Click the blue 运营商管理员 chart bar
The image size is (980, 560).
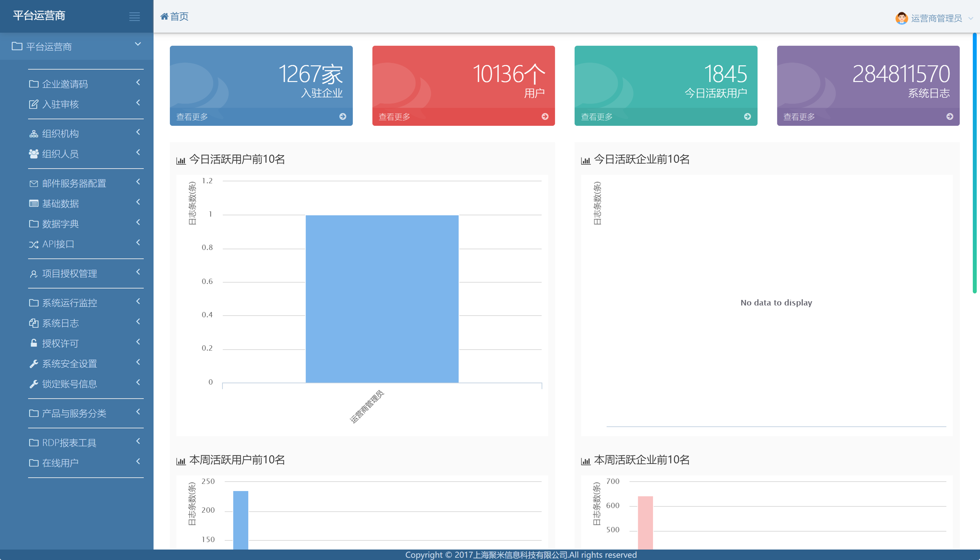[x=382, y=299]
